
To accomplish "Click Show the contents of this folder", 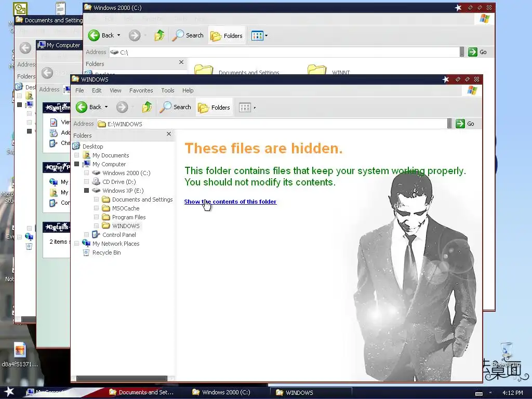I will point(230,202).
